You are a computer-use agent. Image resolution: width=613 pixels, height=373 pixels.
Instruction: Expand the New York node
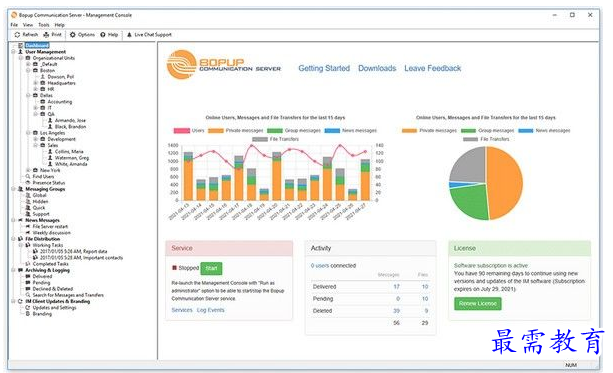coord(28,170)
